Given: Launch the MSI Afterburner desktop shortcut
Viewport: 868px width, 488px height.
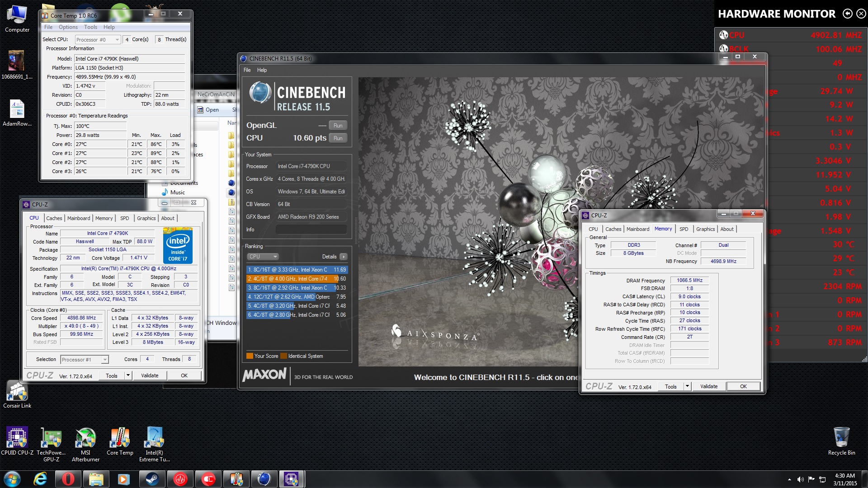Looking at the screenshot, I should 85,445.
